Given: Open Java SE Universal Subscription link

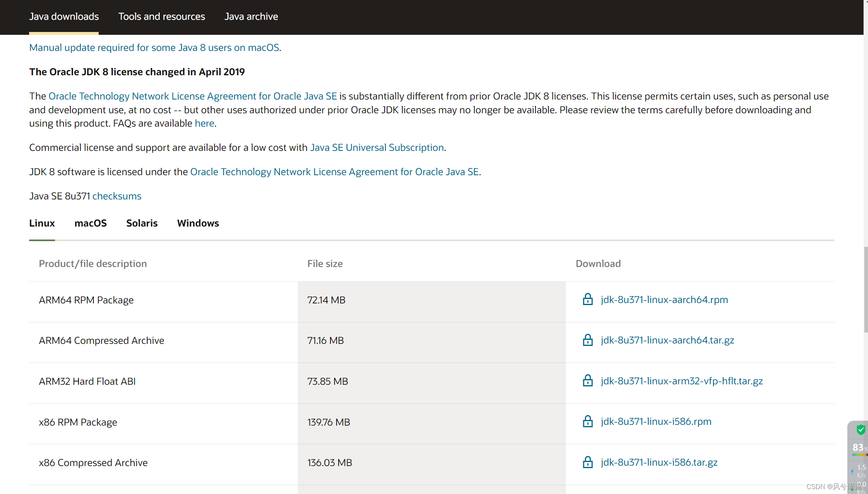Looking at the screenshot, I should 377,148.
